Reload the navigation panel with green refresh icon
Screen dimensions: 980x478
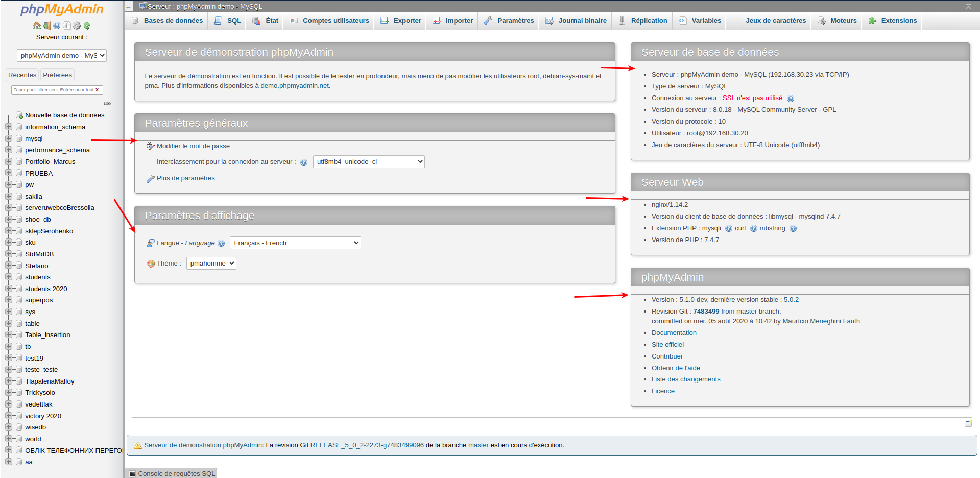(87, 25)
